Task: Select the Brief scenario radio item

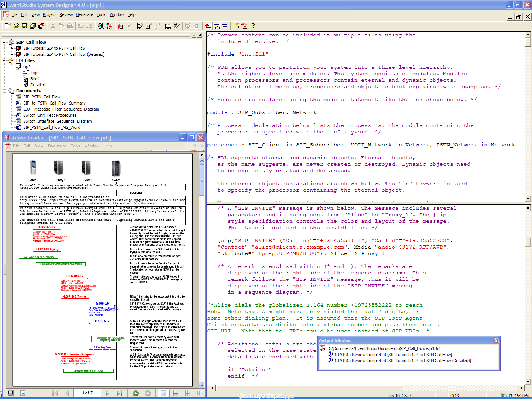Action: click(x=35, y=79)
